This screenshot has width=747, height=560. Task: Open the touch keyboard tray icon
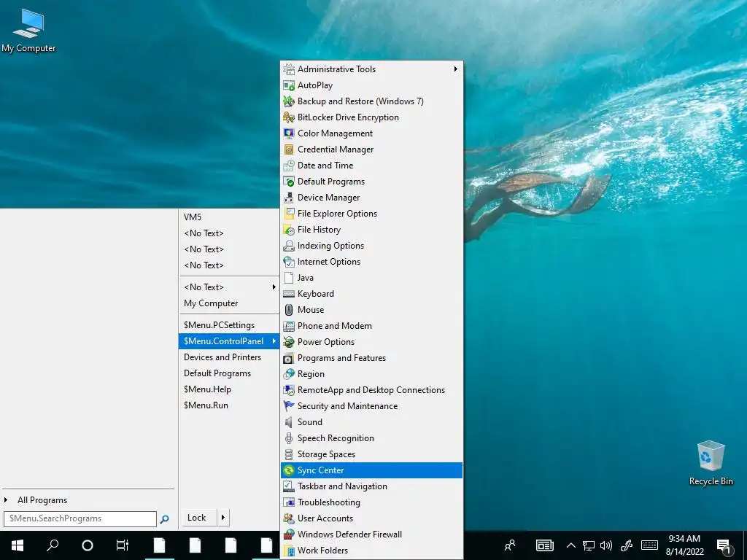coord(649,545)
